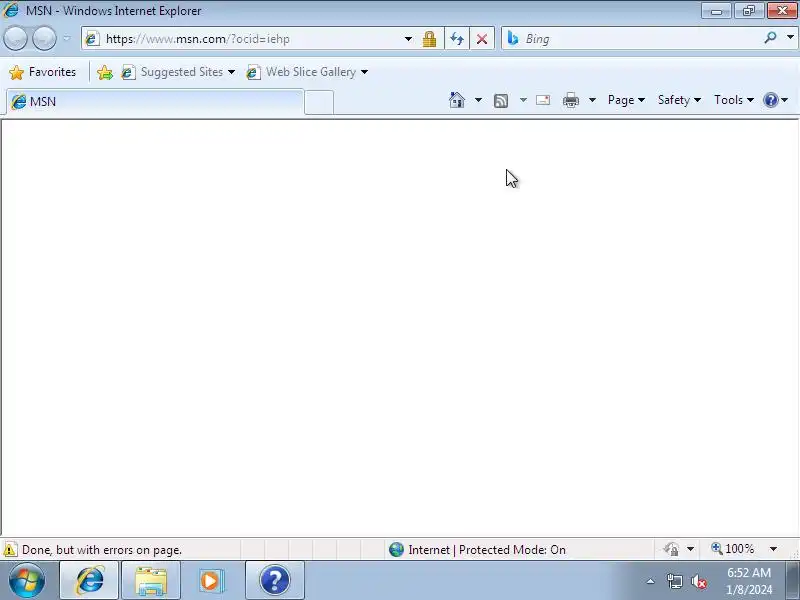This screenshot has width=800, height=600.
Task: Open a new blank tab
Action: click(x=319, y=102)
